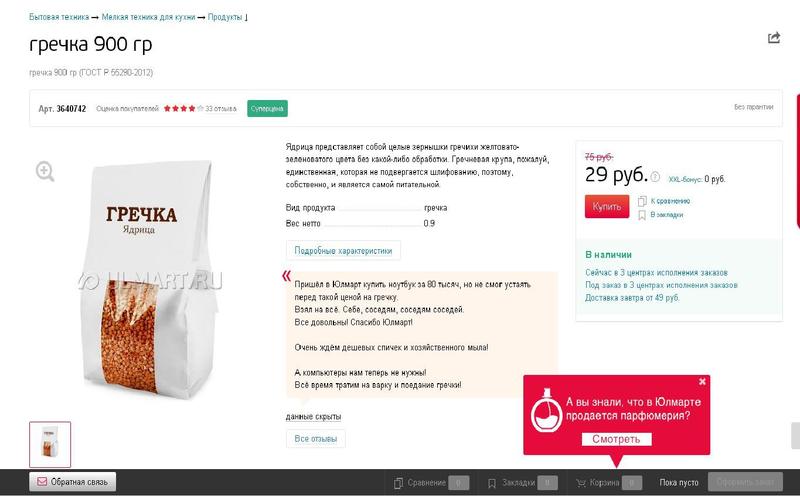Open Сравнение in bottom bar
The width and height of the screenshot is (800, 496).
click(431, 483)
